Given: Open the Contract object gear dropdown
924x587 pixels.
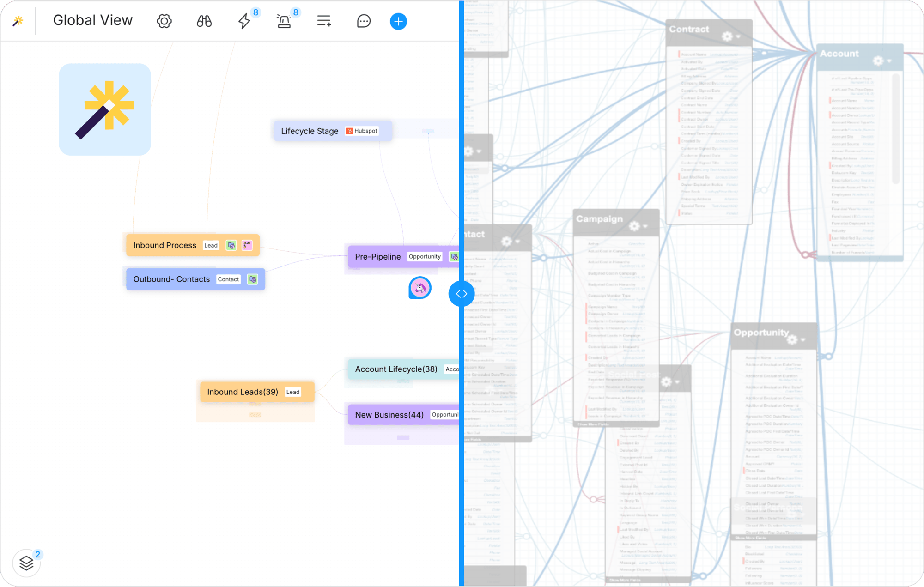Looking at the screenshot, I should pos(730,36).
